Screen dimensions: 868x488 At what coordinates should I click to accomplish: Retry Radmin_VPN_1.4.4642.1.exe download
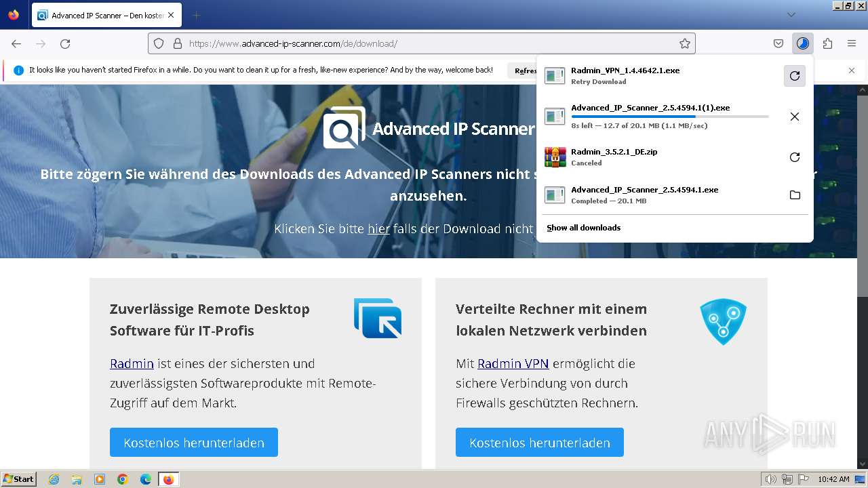click(x=795, y=76)
